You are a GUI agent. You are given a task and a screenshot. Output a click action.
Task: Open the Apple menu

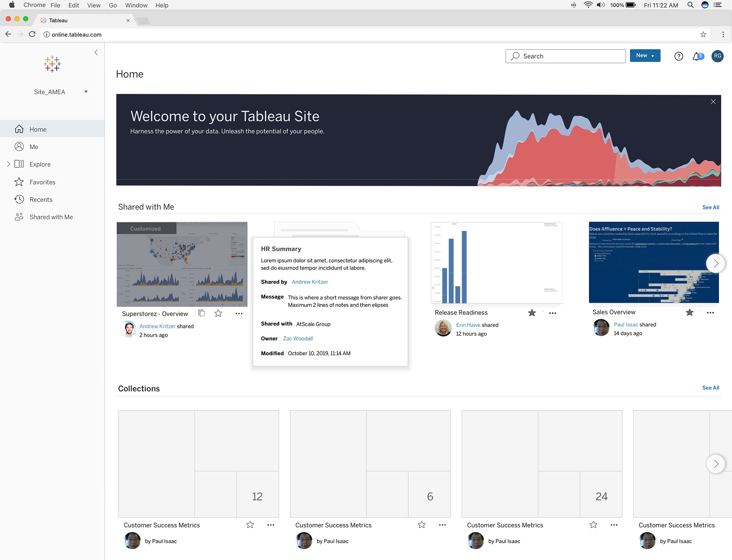(12, 5)
